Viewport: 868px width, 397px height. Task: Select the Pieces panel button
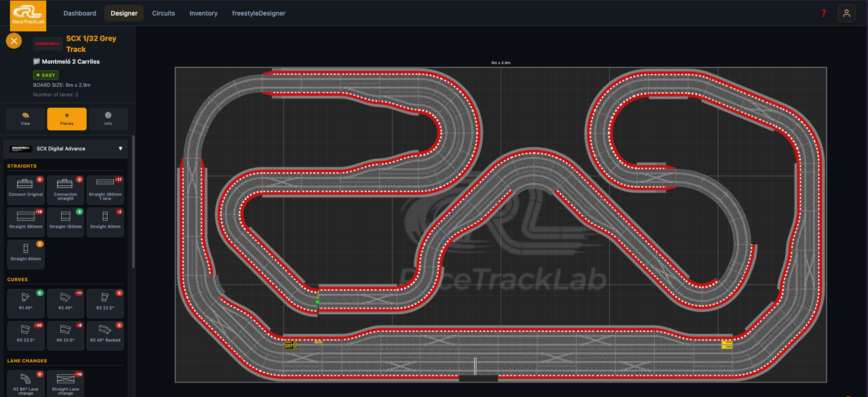point(67,119)
